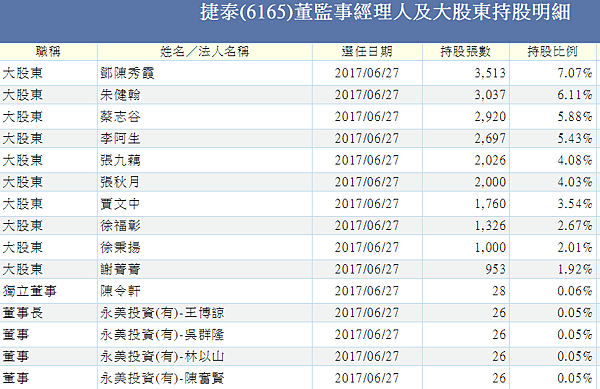
Task: Click the 董事長 title cell
Action: [x=23, y=313]
